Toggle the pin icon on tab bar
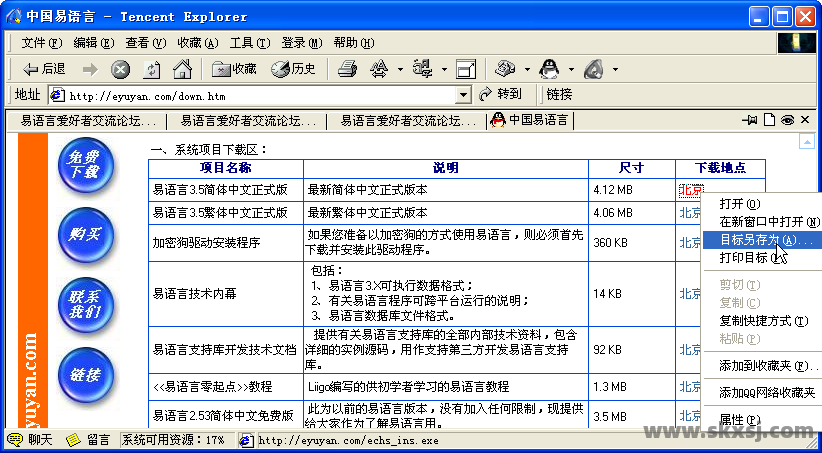The image size is (822, 453). point(751,120)
